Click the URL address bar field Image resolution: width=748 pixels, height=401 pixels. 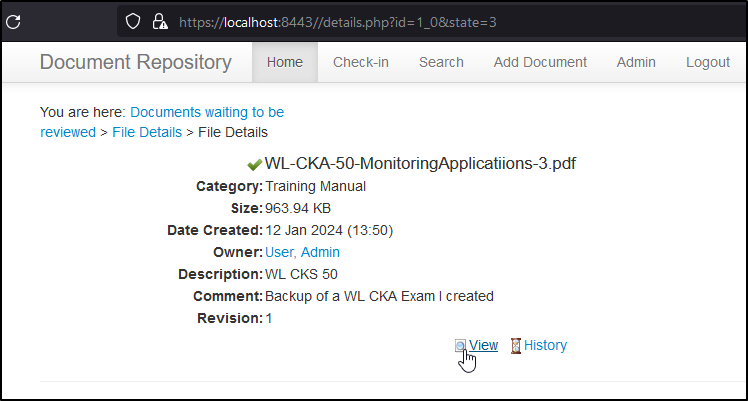(429, 22)
